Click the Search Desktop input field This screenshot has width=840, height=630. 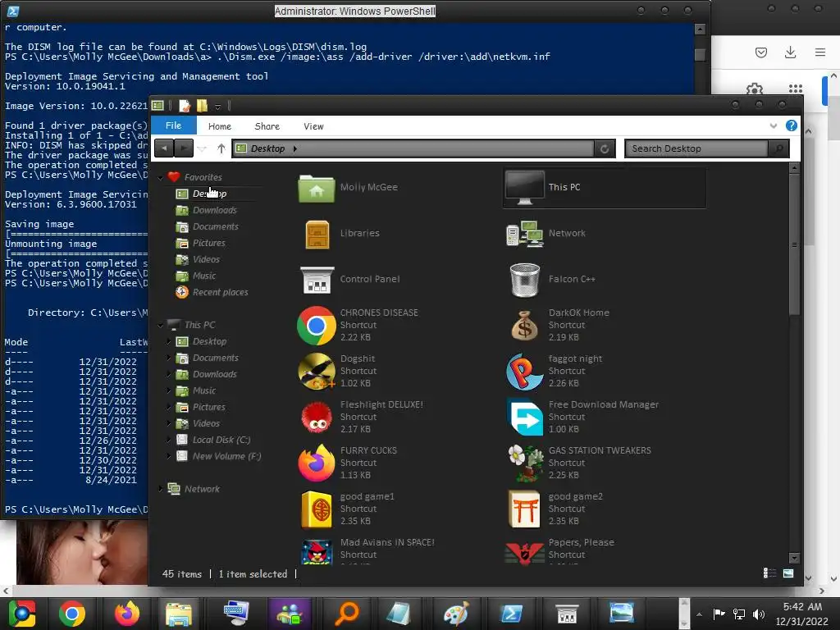point(696,149)
